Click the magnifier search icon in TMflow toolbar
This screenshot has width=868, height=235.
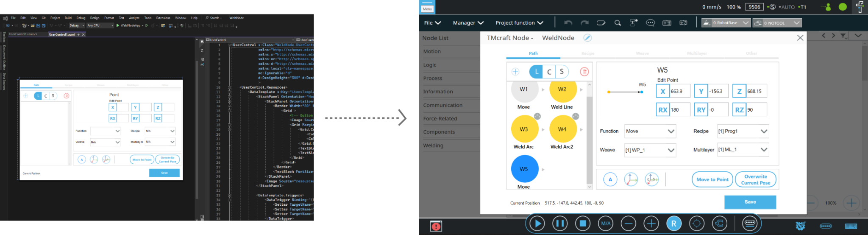tap(618, 23)
